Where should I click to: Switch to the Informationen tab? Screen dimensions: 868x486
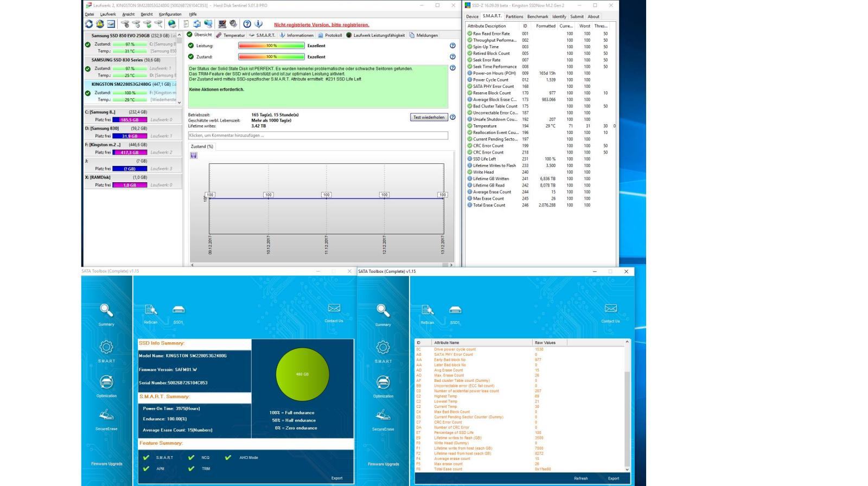[x=297, y=35]
